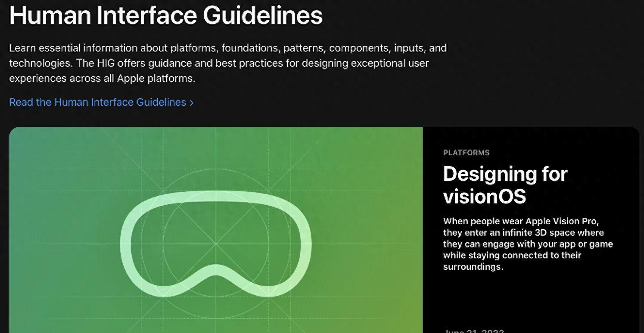The image size is (644, 333).
Task: Click the green Vision Pro headset card image
Action: (x=216, y=230)
